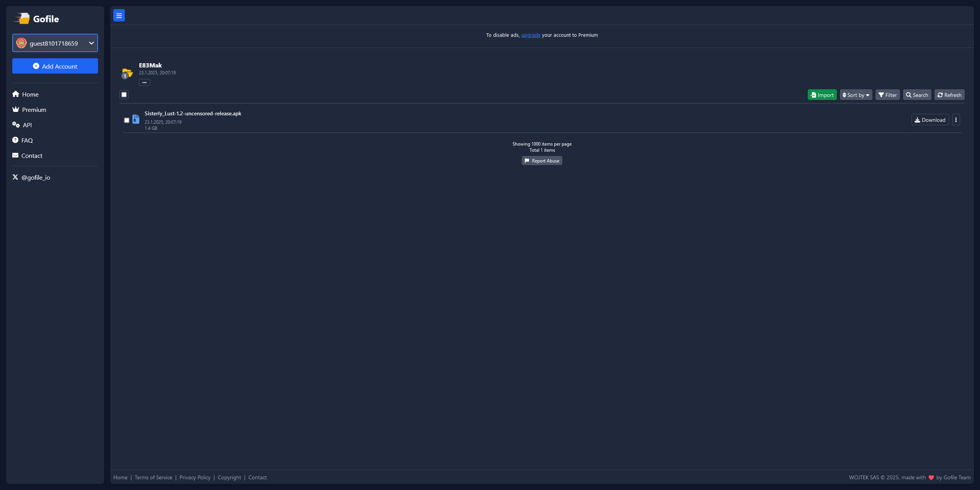
Task: Open the @gofile_io X profile link
Action: [x=31, y=177]
